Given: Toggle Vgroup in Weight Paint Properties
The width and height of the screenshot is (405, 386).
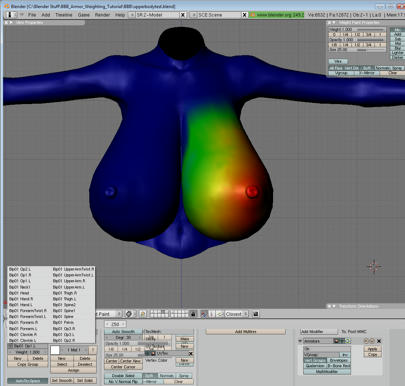Looking at the screenshot, I should tap(341, 73).
